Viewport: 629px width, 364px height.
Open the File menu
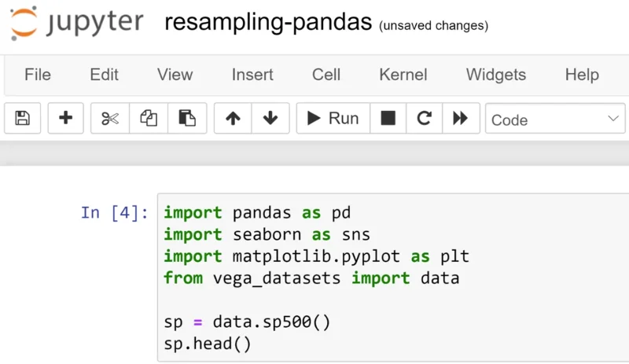click(x=38, y=75)
